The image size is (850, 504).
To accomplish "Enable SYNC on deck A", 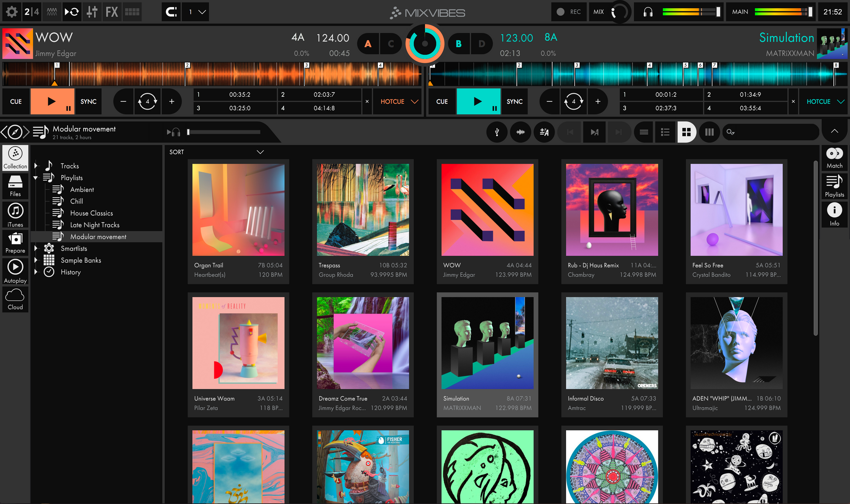I will click(88, 101).
